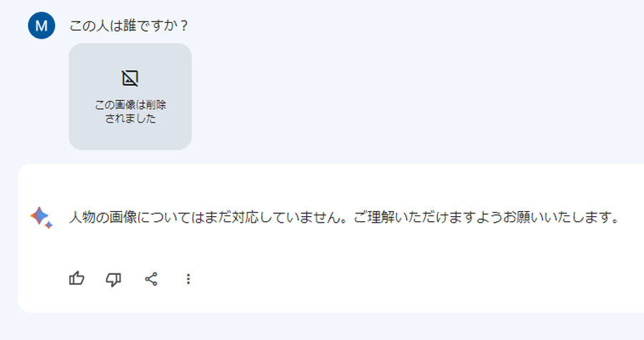Expand the vertical ellipsis menu under the response
Viewport: 644px width, 340px height.
pos(188,279)
